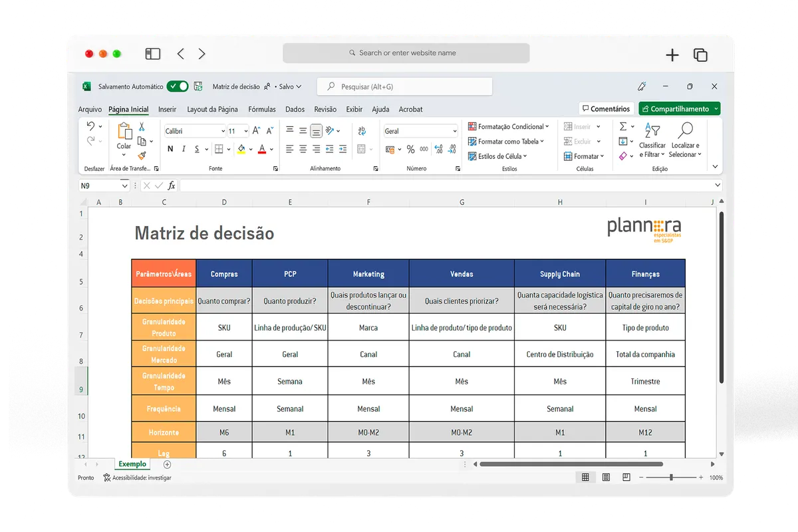
Task: Decrease font size with the smaller A icon
Action: pos(270,131)
